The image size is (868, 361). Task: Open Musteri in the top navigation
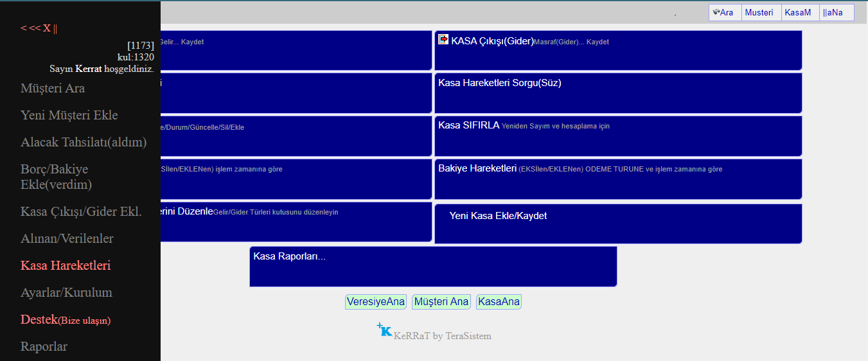759,13
